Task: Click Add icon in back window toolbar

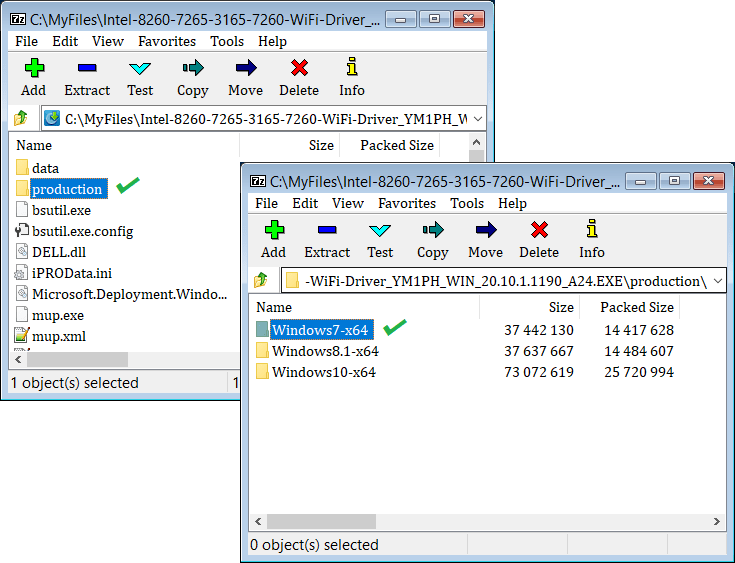Action: (34, 68)
